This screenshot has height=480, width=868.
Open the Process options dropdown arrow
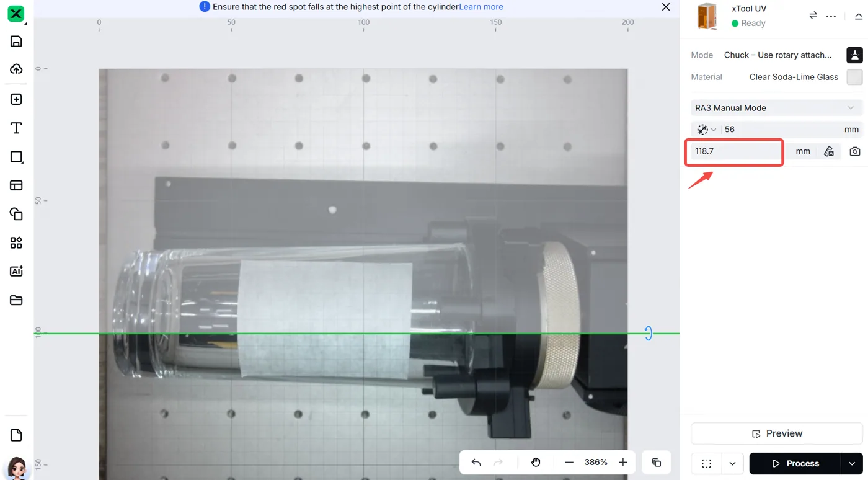[x=852, y=463]
